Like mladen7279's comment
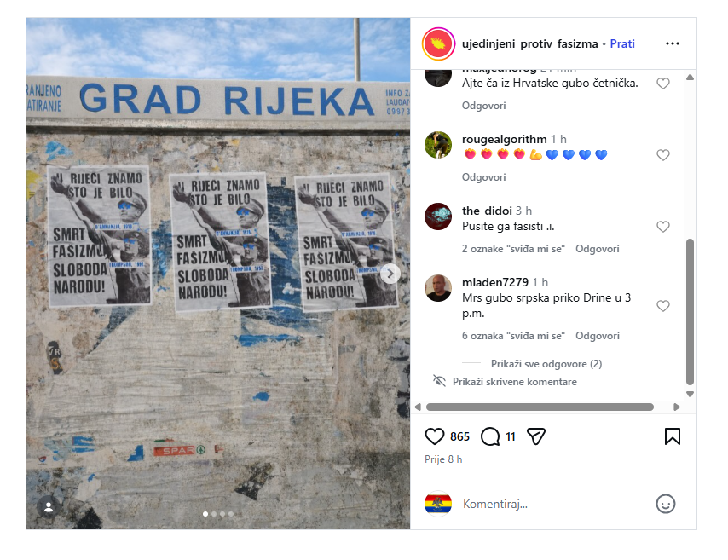 click(663, 306)
